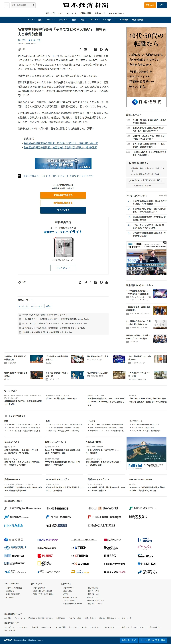
Task: Click 無料会員に登録する button
Action: 63,203
